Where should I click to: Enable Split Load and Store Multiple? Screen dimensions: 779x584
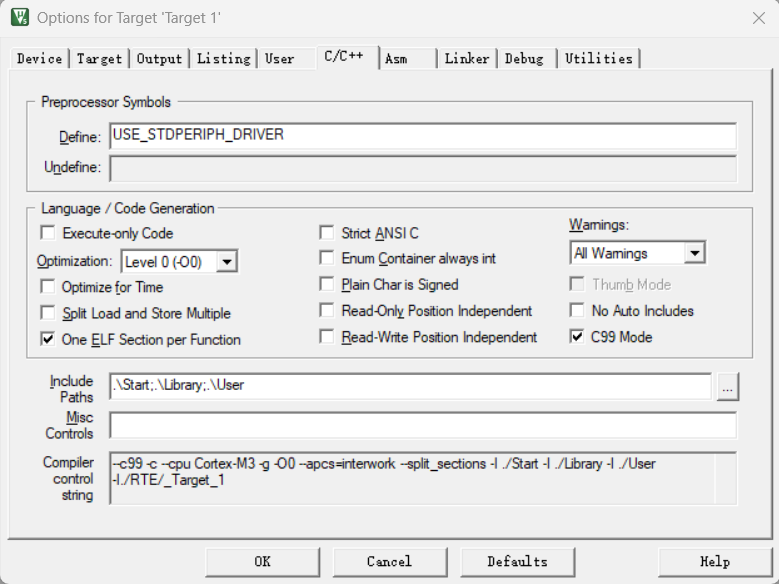(48, 313)
